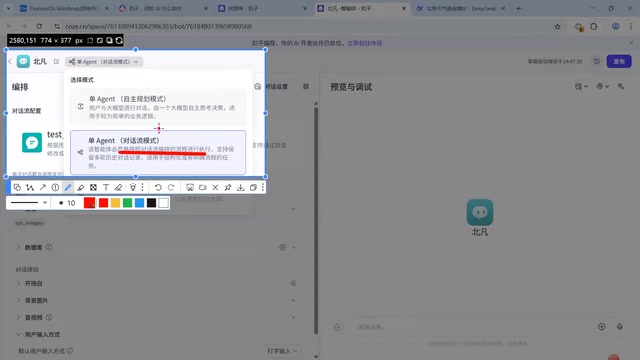Screen dimensions: 640x360
Task: Open first dropdown in 预览与调试 header
Action: click(x=581, y=87)
